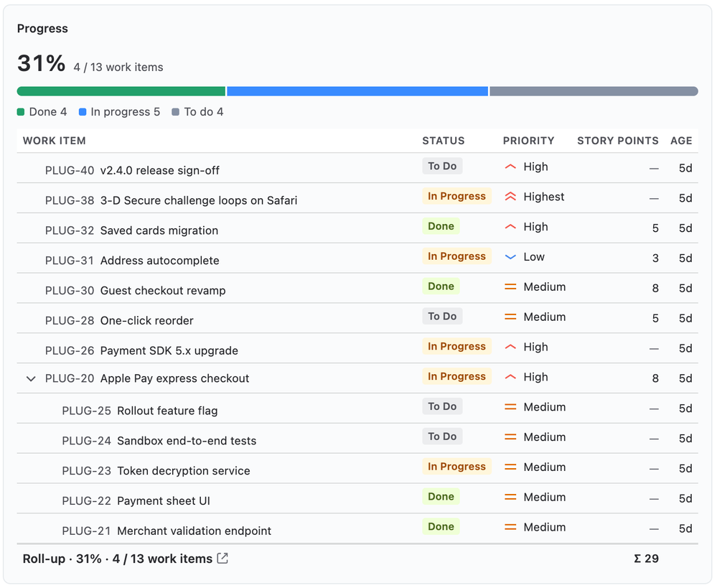717x588 pixels.
Task: Open the PLUG-24 issue key link
Action: [x=86, y=441]
